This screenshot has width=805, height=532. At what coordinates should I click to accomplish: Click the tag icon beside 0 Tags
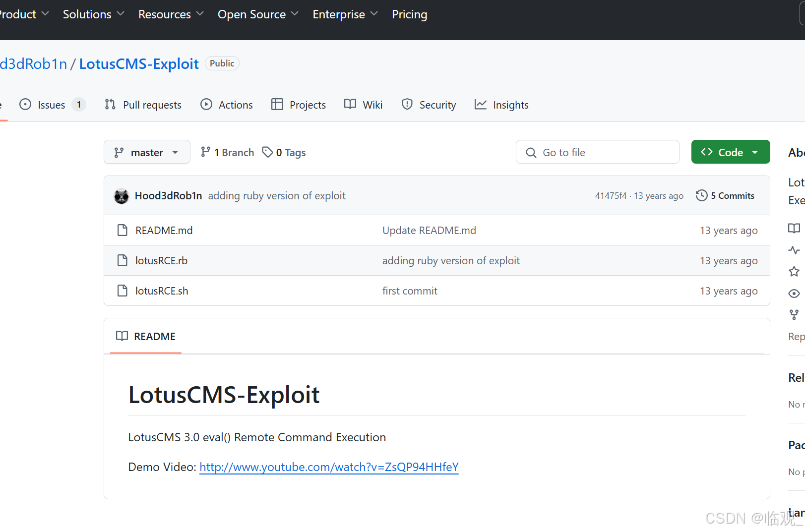coord(267,152)
